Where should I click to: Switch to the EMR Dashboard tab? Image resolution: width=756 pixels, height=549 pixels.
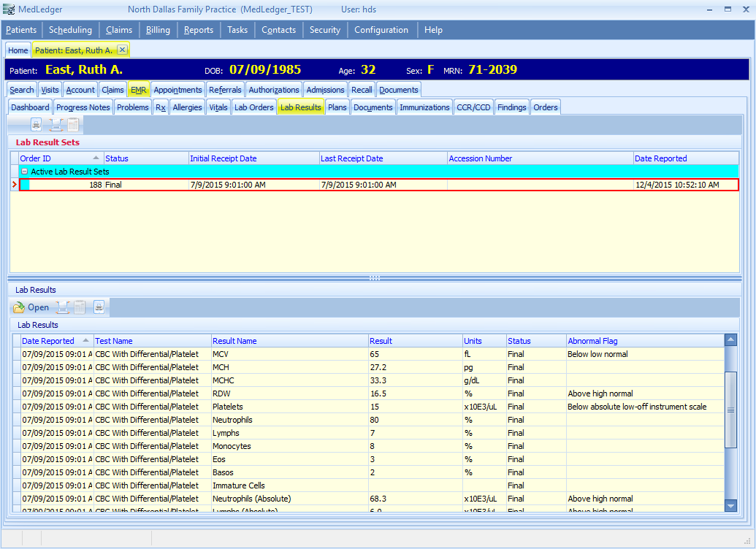30,107
